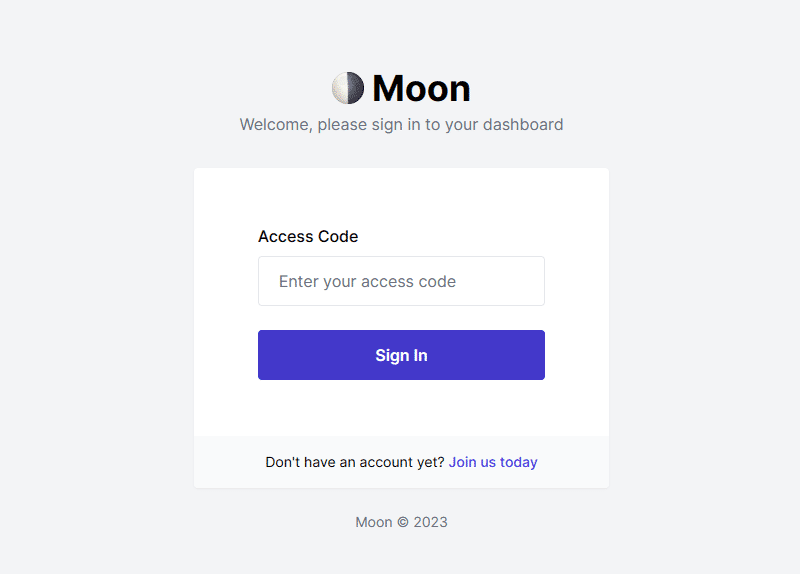Click the word 'Code' in the field label
Screen dimensions: 800x574
coord(338,237)
